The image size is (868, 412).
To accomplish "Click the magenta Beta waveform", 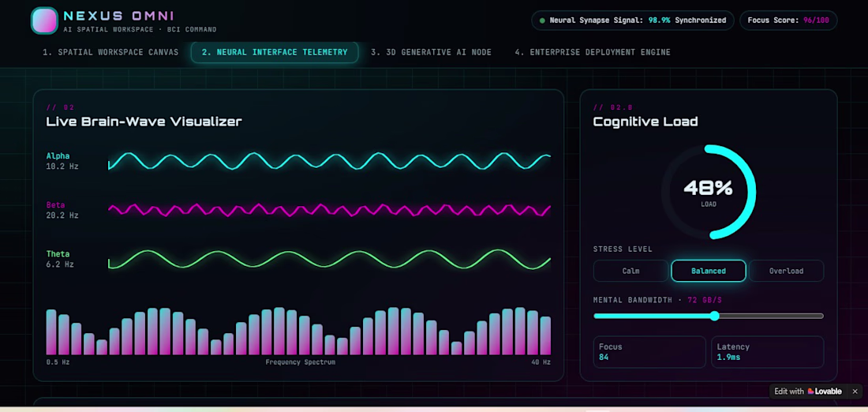I will click(x=329, y=210).
